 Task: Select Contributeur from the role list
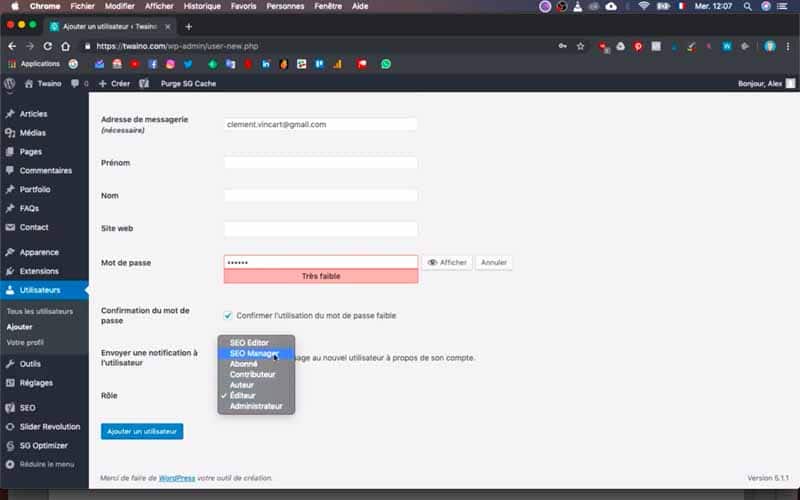point(256,374)
